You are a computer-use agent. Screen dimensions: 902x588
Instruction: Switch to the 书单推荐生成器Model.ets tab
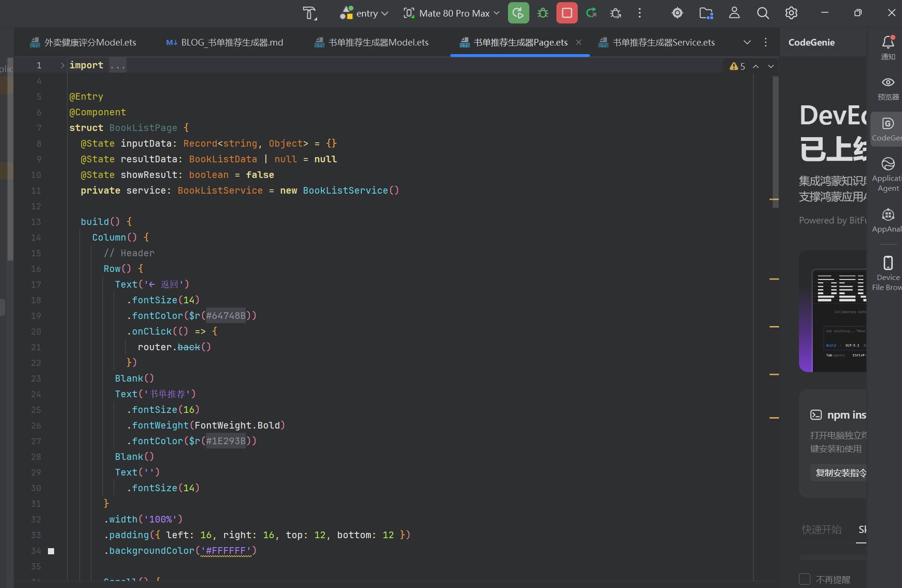(372, 42)
